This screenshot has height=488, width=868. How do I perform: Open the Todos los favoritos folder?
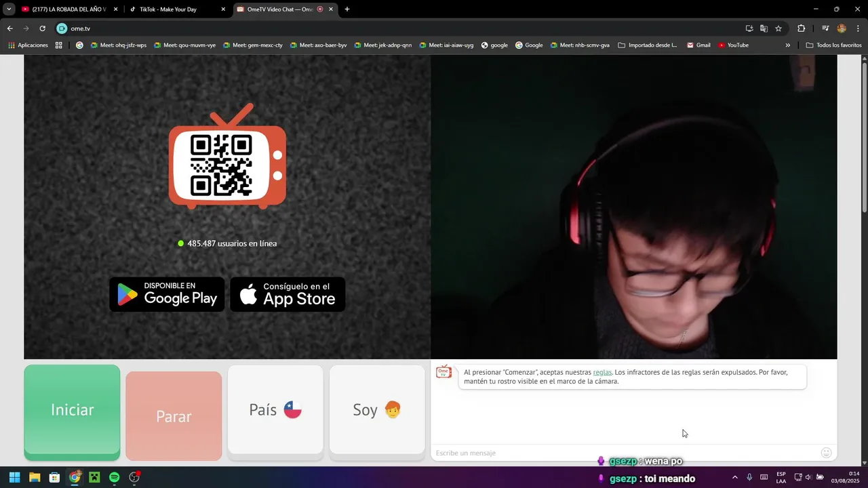[833, 45]
